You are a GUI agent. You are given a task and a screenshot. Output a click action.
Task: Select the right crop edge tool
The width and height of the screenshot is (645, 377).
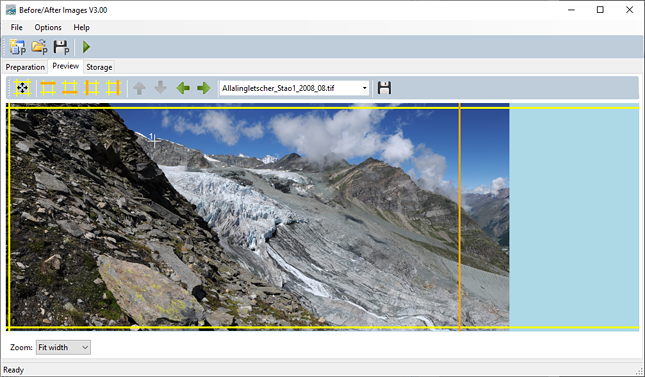click(x=113, y=88)
